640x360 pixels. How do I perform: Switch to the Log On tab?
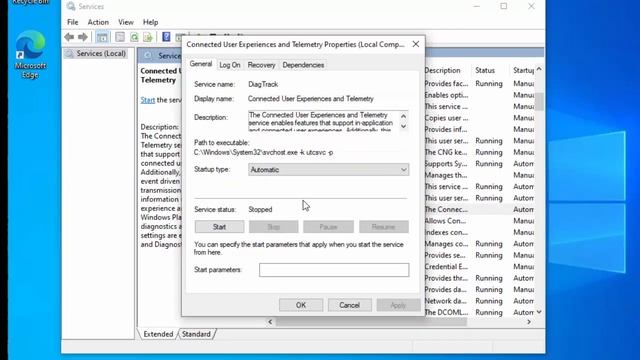230,65
